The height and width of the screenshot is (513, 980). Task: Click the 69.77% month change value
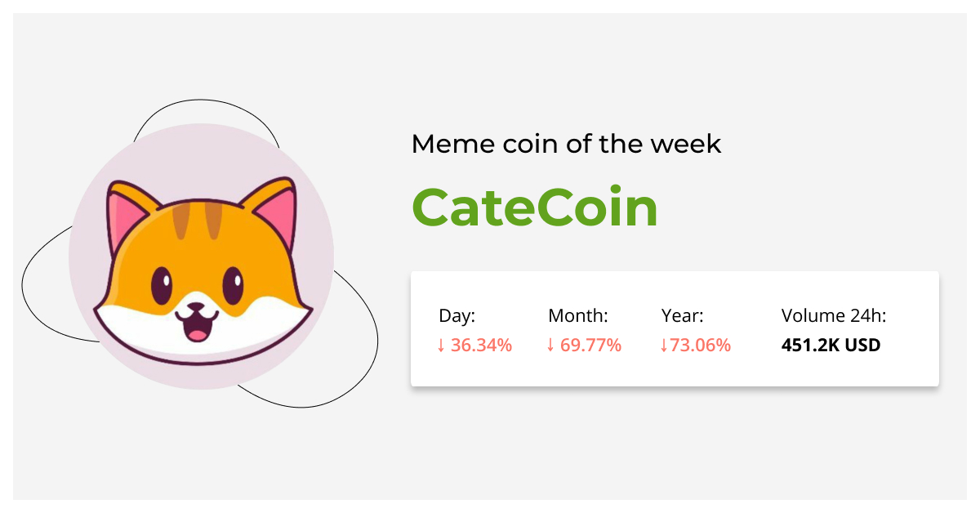point(590,346)
